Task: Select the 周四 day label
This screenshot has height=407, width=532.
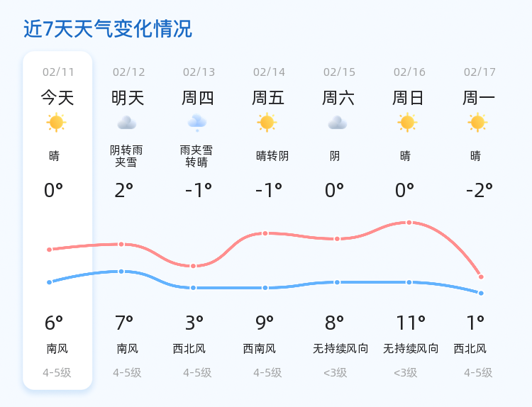Action: click(x=197, y=98)
